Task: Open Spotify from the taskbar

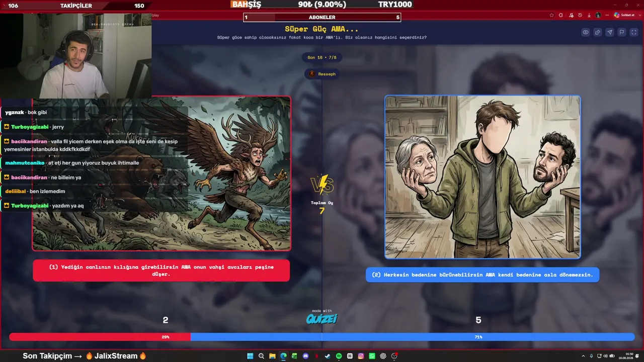Action: (339, 356)
